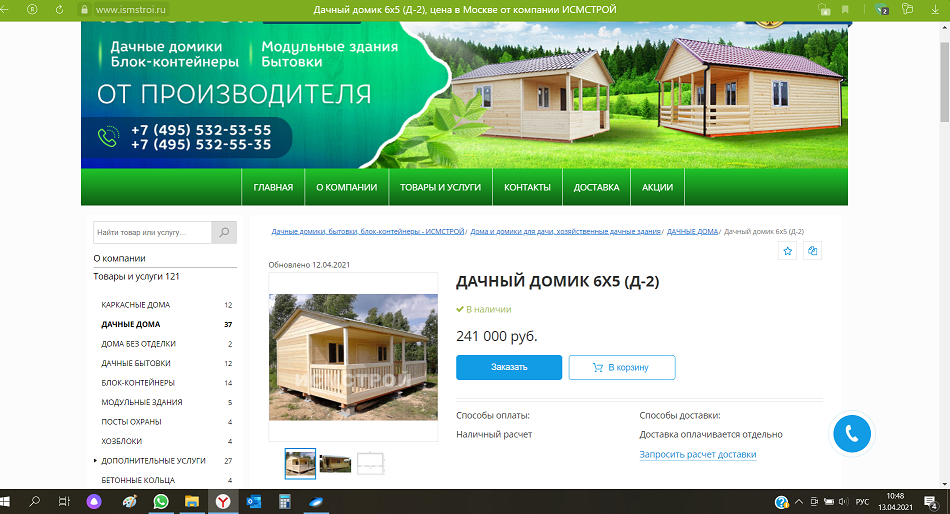The width and height of the screenshot is (950, 514).
Task: Open Task View on the taskbar
Action: pyautogui.click(x=64, y=502)
